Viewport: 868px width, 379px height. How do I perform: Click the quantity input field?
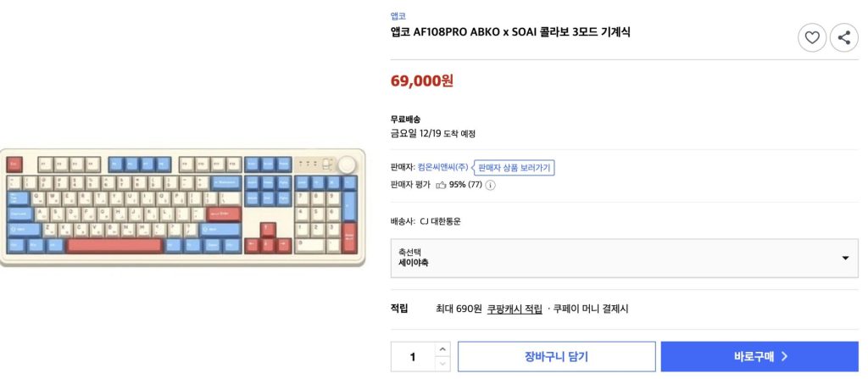(413, 357)
